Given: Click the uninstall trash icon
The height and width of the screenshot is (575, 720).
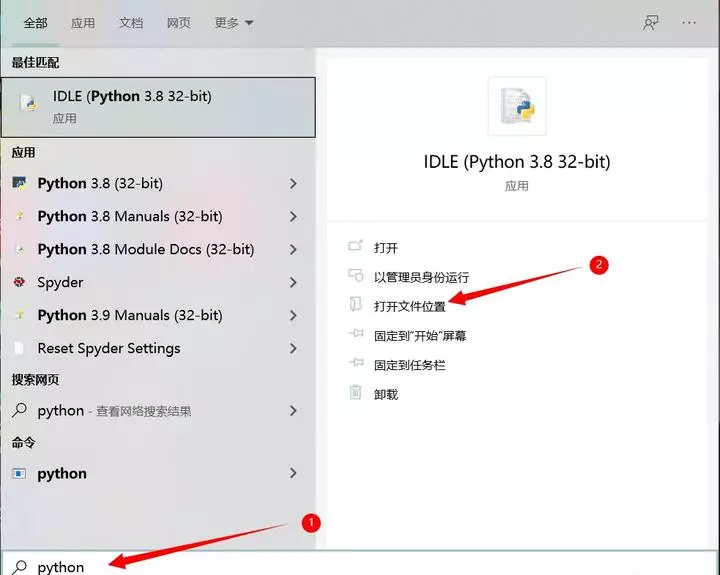Looking at the screenshot, I should 355,392.
